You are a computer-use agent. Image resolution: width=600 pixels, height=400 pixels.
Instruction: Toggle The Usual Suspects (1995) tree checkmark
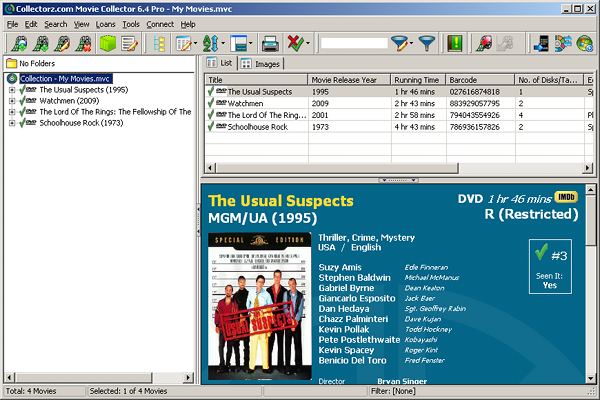click(x=22, y=90)
